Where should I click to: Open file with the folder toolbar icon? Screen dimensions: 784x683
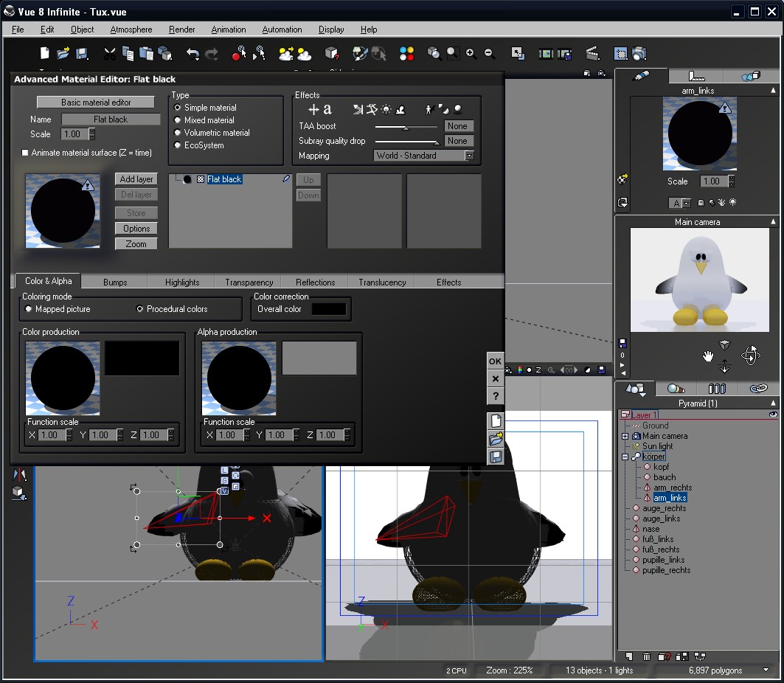[x=63, y=54]
